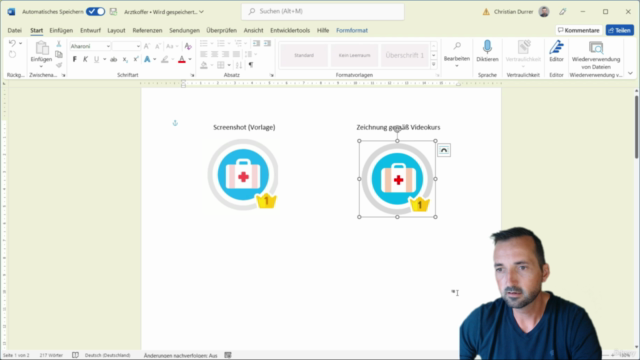Apply the Kein Leerraum style

(x=354, y=55)
